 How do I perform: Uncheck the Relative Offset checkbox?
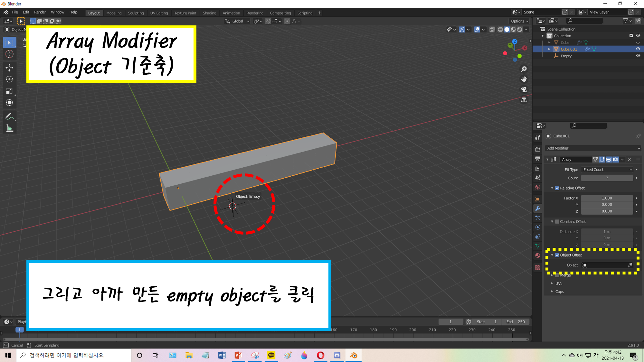tap(557, 188)
